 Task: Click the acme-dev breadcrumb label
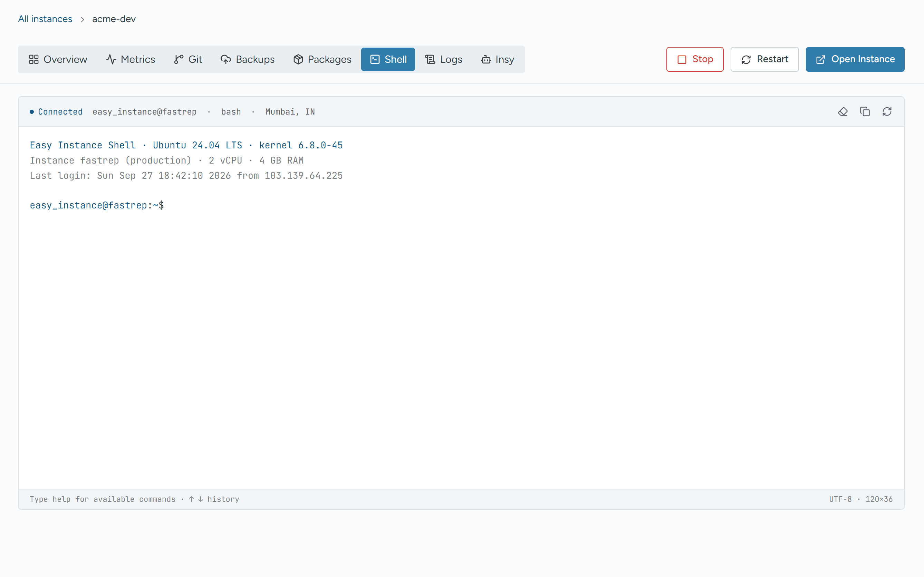click(x=114, y=19)
